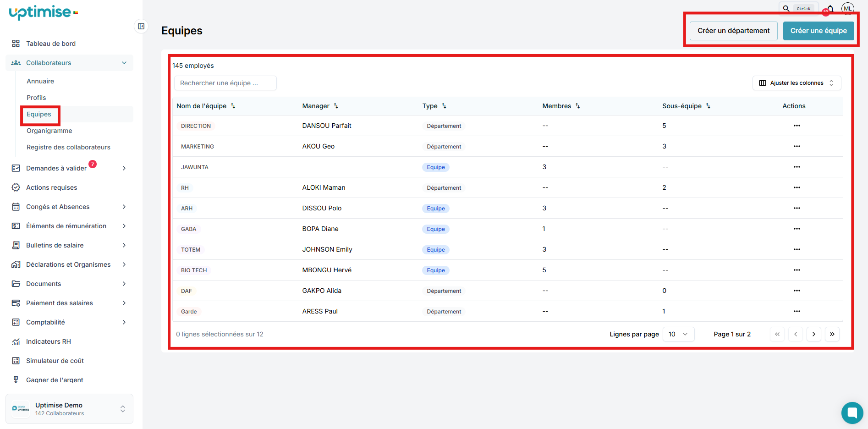Screen dimensions: 868x429
Task: Click Créer une équipe button
Action: (x=819, y=31)
